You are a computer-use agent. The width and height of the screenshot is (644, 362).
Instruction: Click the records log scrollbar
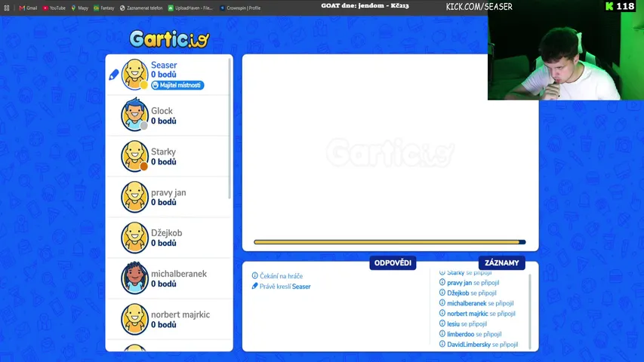tap(529, 311)
